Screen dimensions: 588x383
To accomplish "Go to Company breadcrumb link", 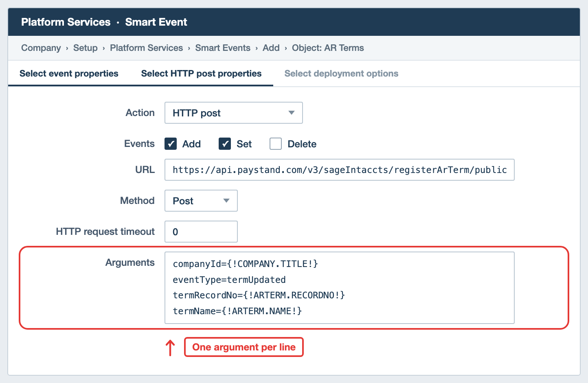I will [41, 48].
